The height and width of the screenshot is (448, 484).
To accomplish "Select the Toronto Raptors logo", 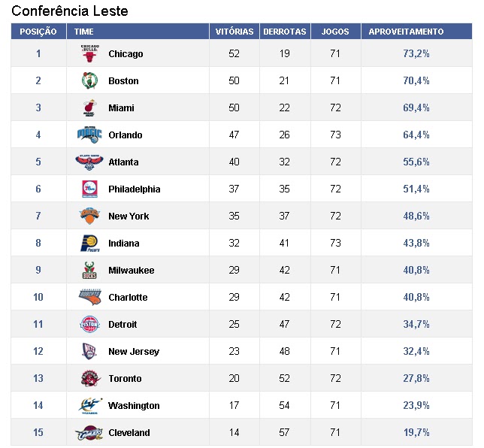I will point(90,378).
